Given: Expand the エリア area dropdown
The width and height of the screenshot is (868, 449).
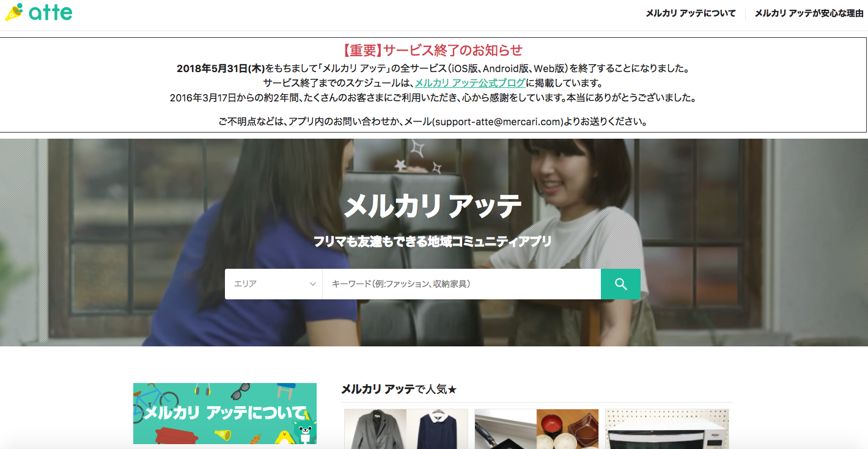Looking at the screenshot, I should [274, 284].
